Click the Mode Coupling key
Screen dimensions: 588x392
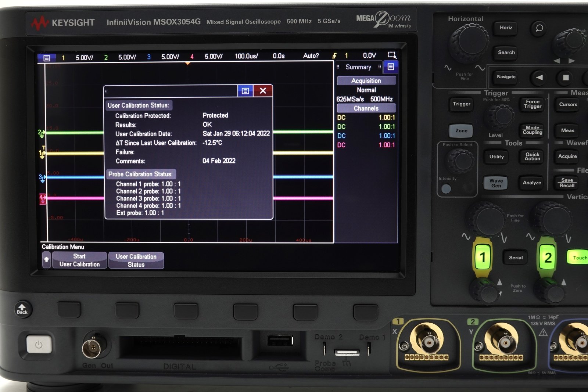pyautogui.click(x=532, y=130)
